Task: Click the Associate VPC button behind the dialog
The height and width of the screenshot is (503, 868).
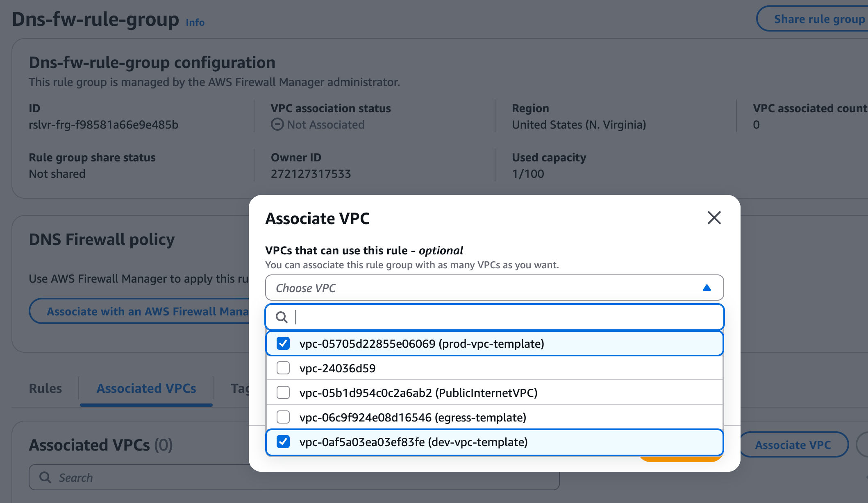Action: (793, 445)
